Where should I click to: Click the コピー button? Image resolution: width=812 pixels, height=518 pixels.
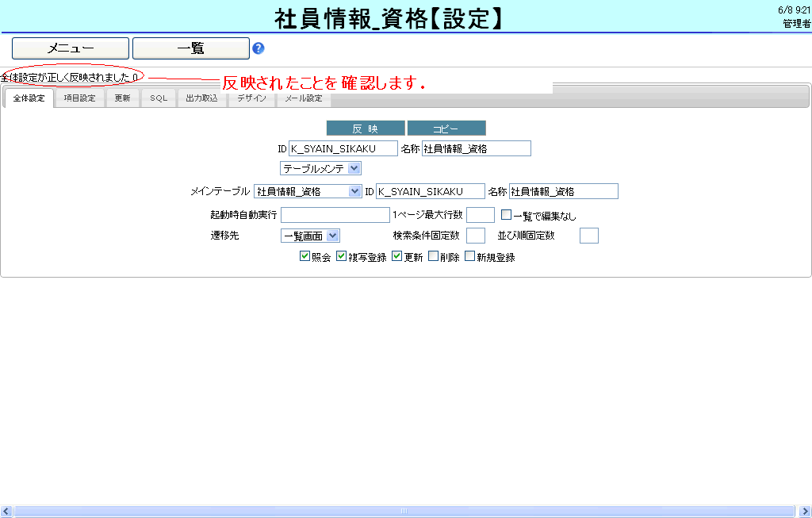(446, 129)
